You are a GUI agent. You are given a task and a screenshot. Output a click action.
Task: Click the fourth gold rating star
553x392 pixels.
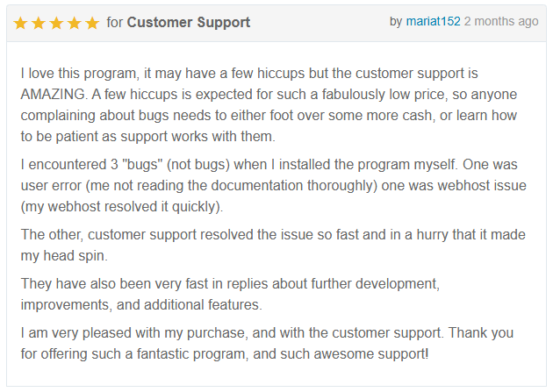pyautogui.click(x=74, y=23)
